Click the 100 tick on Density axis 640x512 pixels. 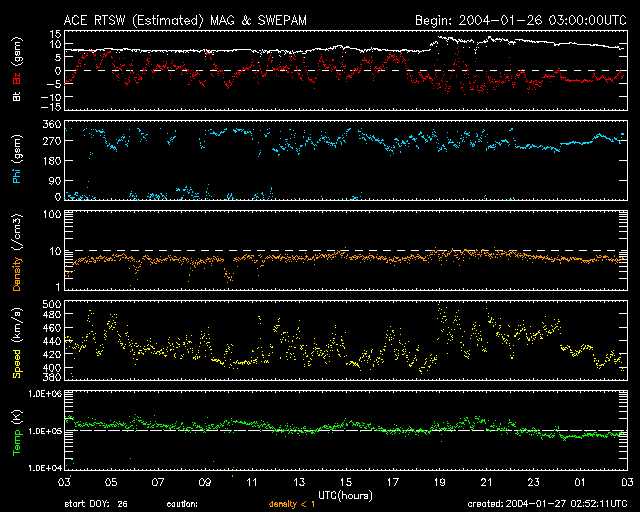[54, 215]
